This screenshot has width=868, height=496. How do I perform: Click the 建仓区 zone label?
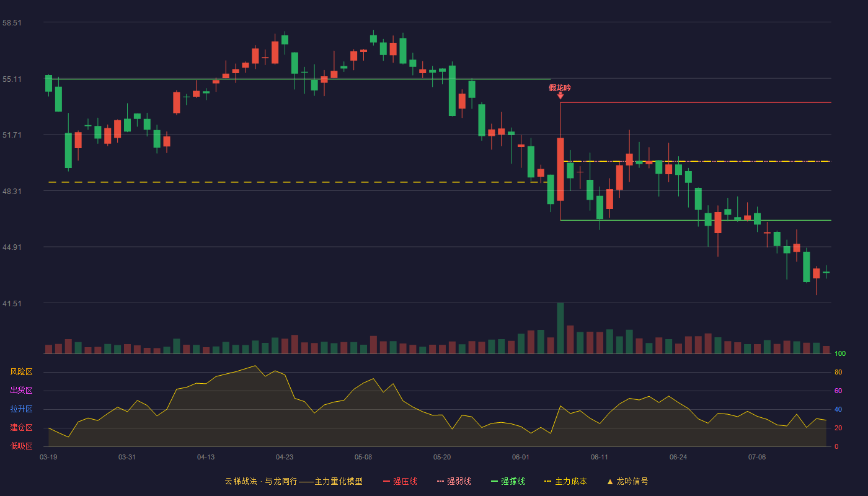pos(21,428)
